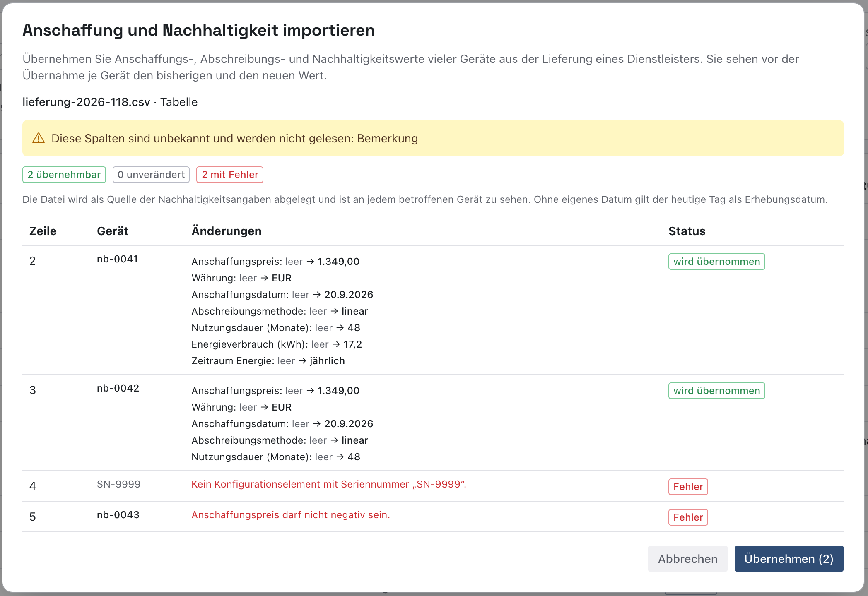Click Währung EUR in the nb-0041 row
Image resolution: width=868 pixels, height=596 pixels.
(241, 278)
